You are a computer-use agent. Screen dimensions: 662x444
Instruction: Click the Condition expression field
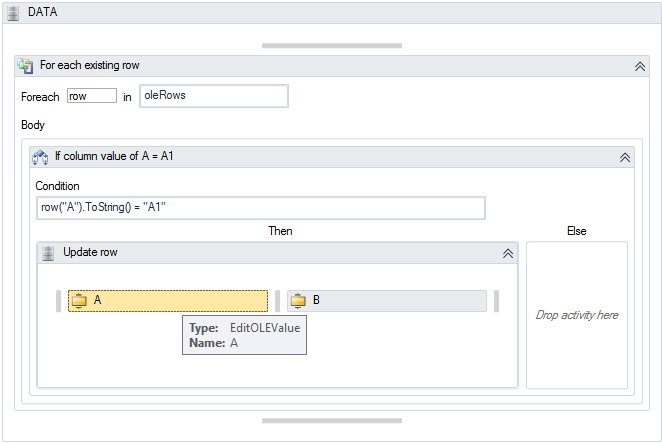click(260, 207)
